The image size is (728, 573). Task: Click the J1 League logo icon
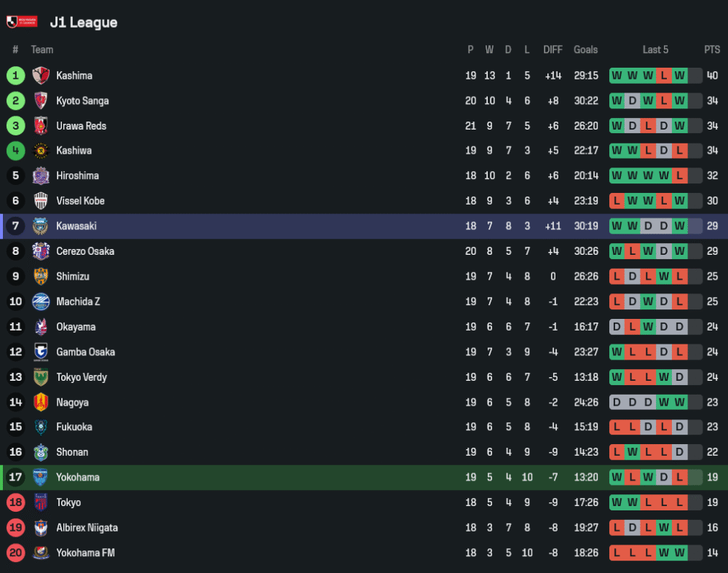pos(22,22)
